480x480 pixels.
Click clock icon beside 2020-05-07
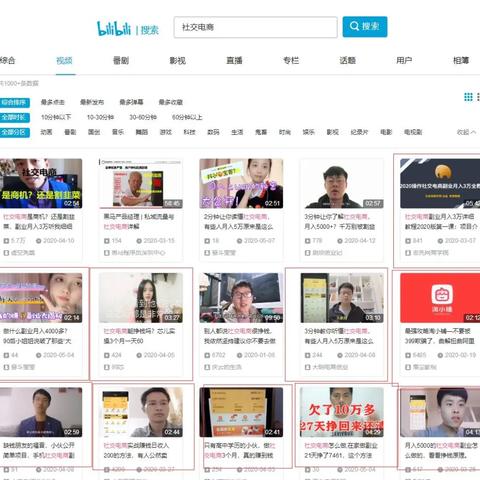pos(239,241)
